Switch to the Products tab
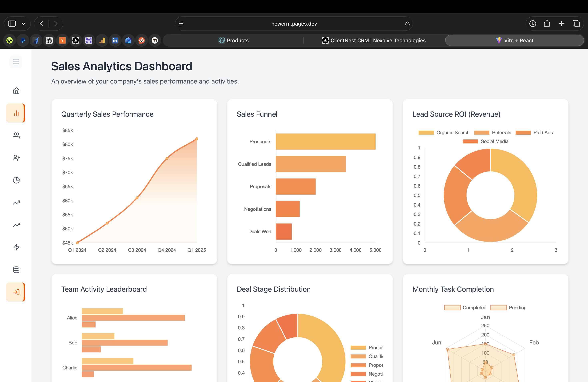The height and width of the screenshot is (382, 588). pyautogui.click(x=233, y=40)
